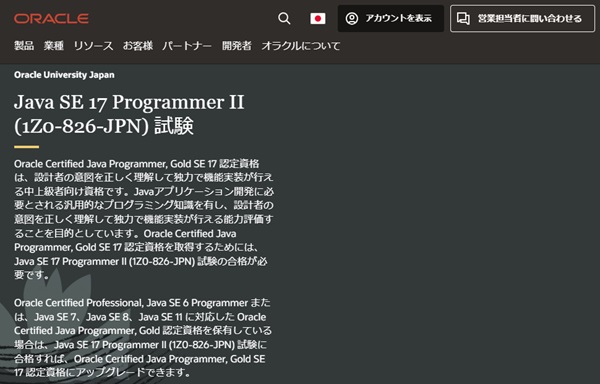Viewport: 600px width, 384px height.
Task: Click the Oracle logo
Action: point(51,18)
